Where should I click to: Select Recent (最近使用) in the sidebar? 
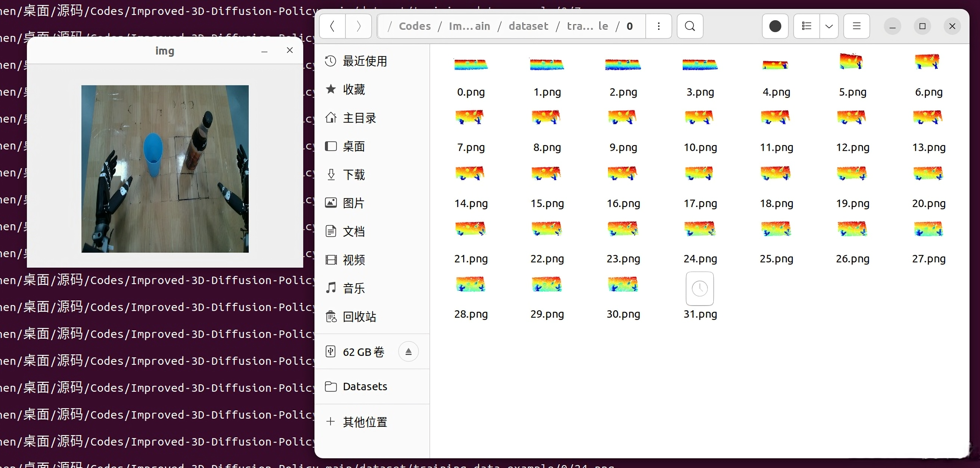(365, 61)
